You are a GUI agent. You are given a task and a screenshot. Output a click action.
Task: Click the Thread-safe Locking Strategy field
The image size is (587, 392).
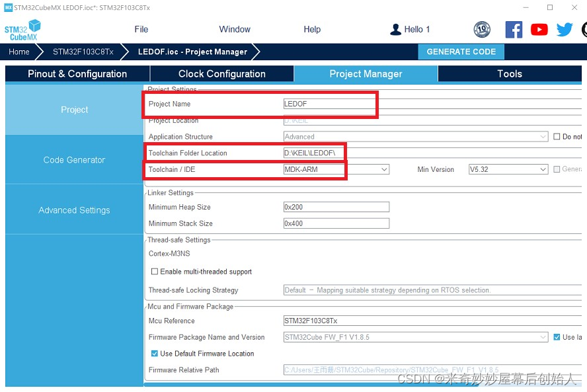click(432, 290)
